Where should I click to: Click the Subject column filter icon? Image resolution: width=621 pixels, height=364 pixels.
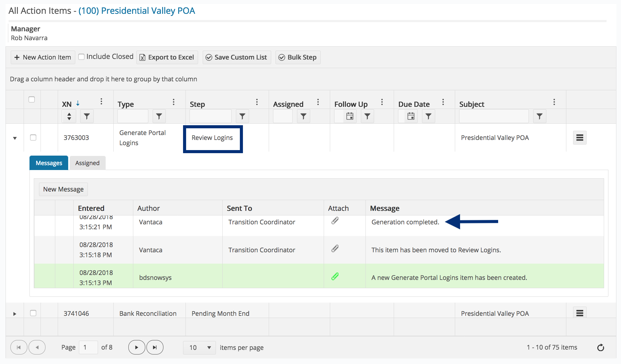pos(539,116)
